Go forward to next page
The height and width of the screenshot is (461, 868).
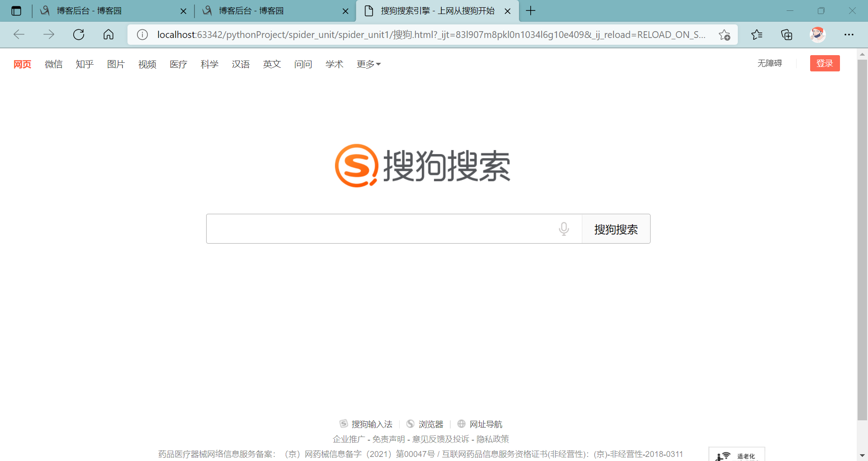[49, 34]
